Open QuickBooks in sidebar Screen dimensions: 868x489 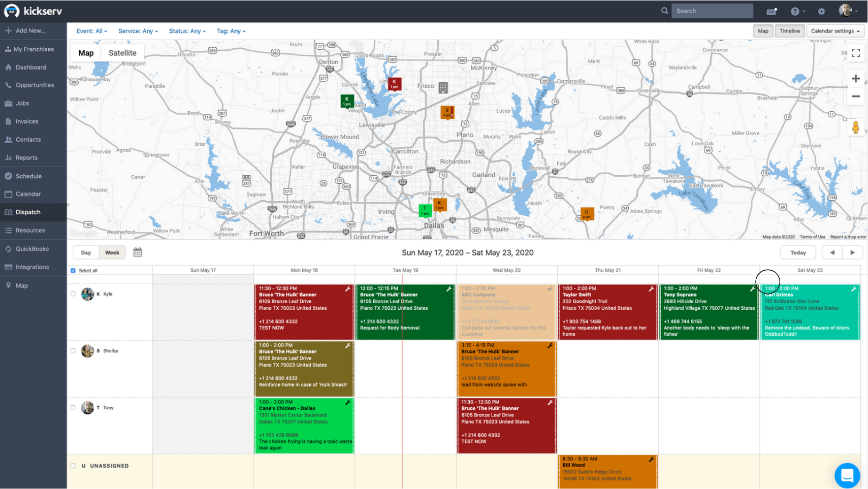34,249
